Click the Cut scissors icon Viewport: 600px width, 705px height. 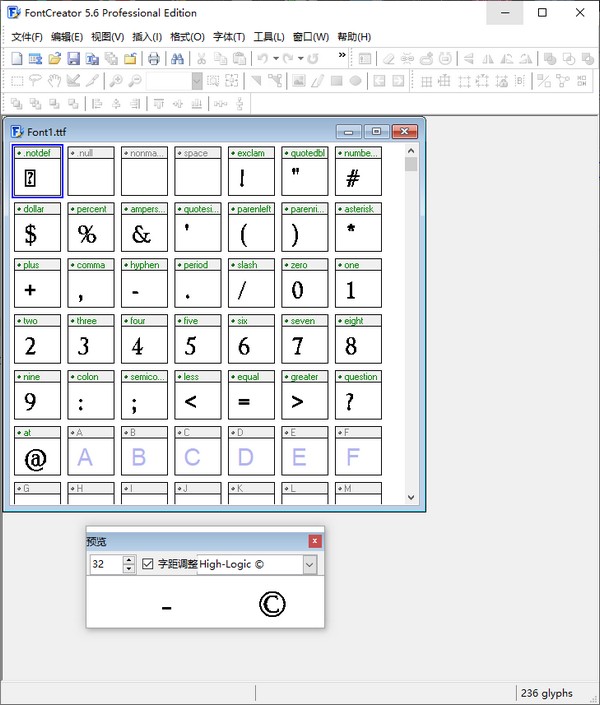click(201, 58)
